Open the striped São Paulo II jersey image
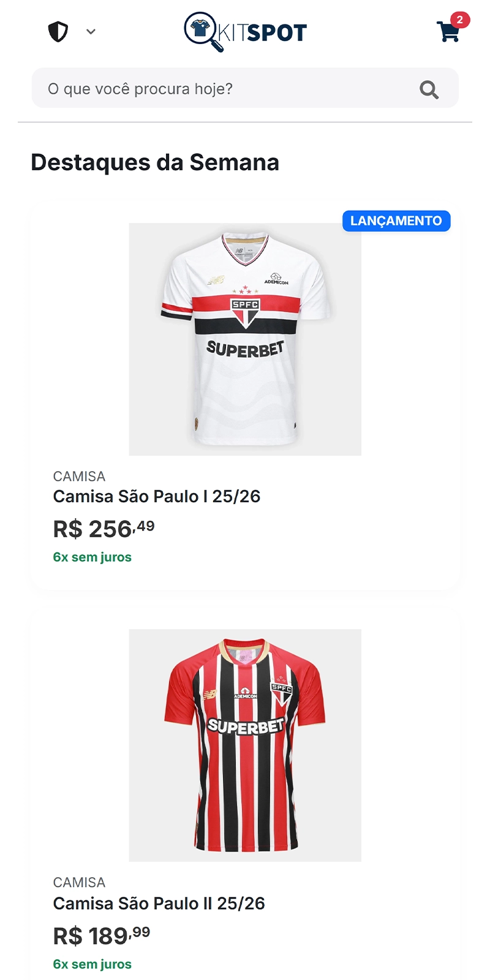The height and width of the screenshot is (980, 490). coord(245,745)
